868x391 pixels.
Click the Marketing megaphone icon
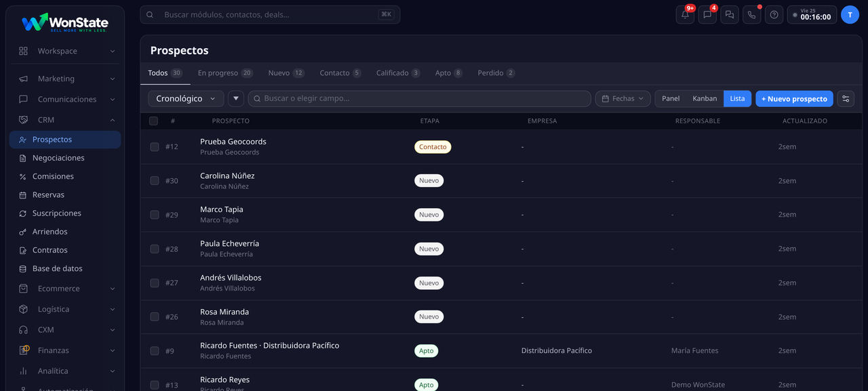(x=24, y=79)
